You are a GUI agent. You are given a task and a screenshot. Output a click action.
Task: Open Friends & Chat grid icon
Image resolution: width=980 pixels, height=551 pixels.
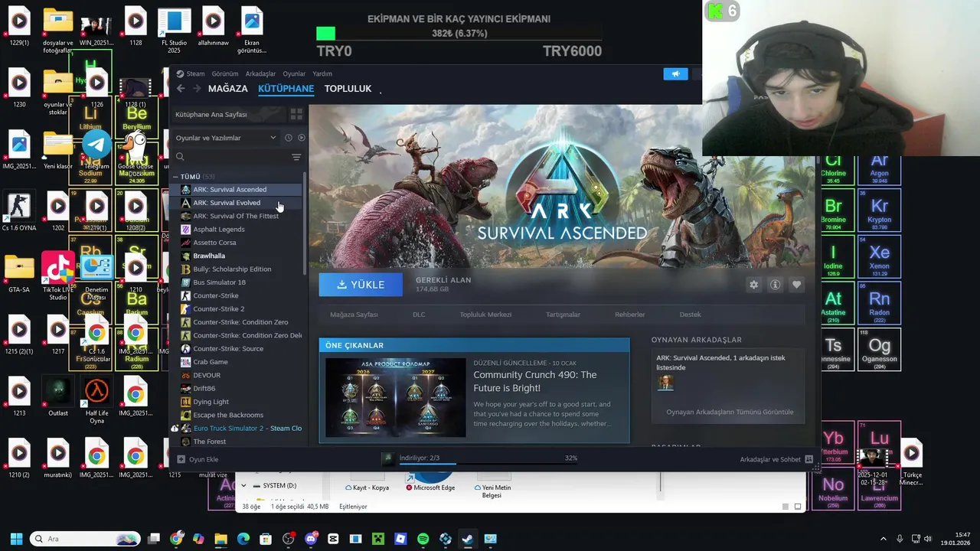pos(808,459)
